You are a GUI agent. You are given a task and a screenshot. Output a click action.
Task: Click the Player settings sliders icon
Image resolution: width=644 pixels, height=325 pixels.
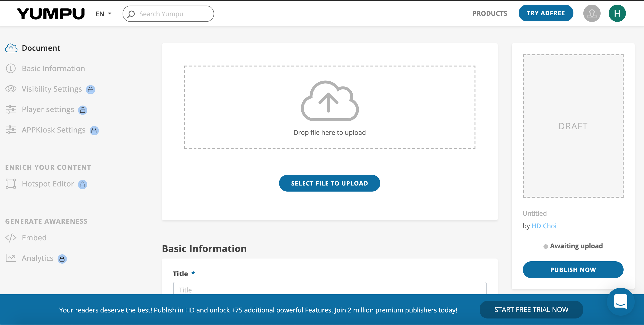point(11,109)
